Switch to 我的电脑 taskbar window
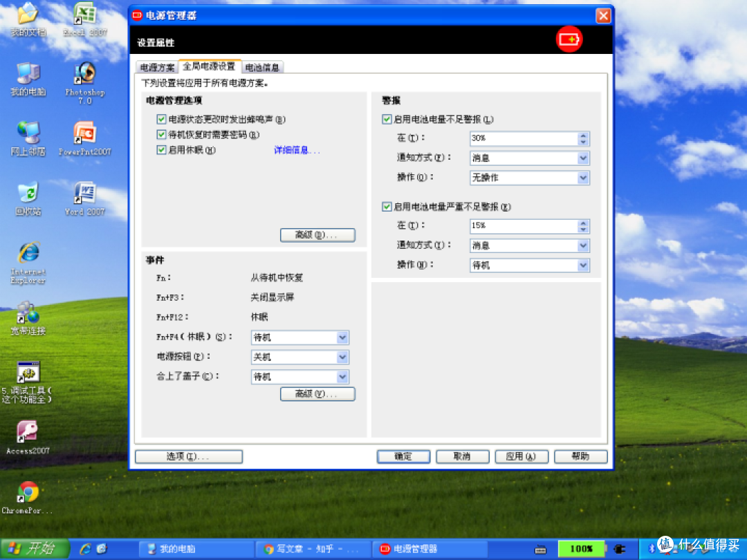Image resolution: width=747 pixels, height=560 pixels. [196, 548]
